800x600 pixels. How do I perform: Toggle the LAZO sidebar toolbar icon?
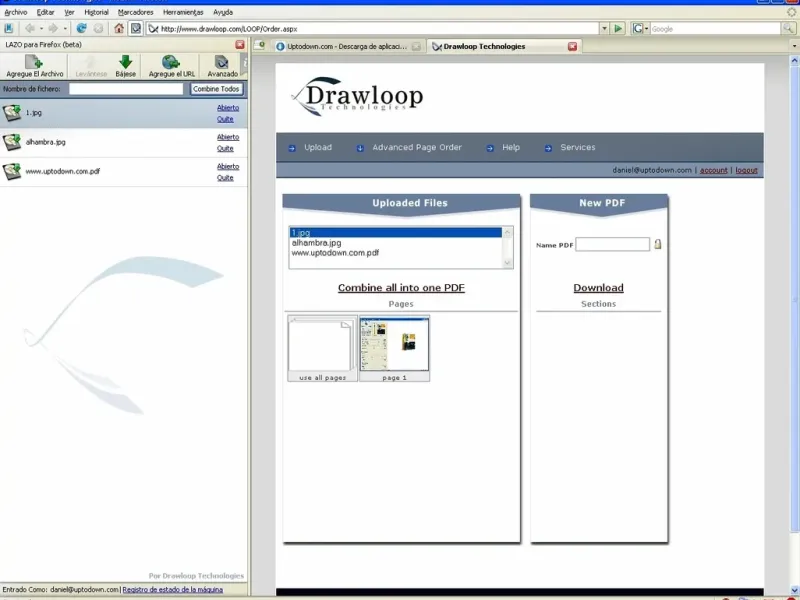[136, 29]
